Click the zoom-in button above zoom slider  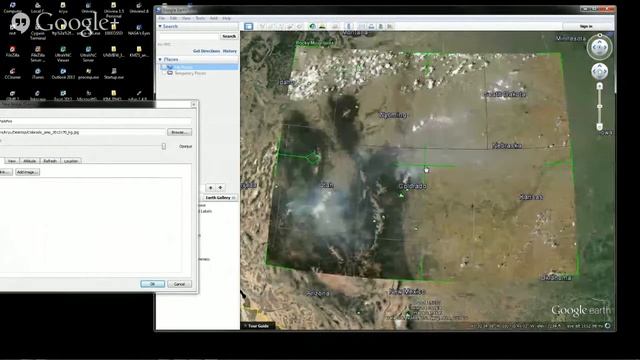[x=599, y=86]
